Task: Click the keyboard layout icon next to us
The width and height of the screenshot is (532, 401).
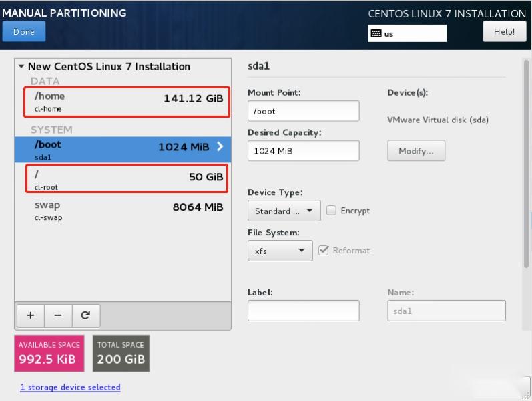Action: (376, 33)
